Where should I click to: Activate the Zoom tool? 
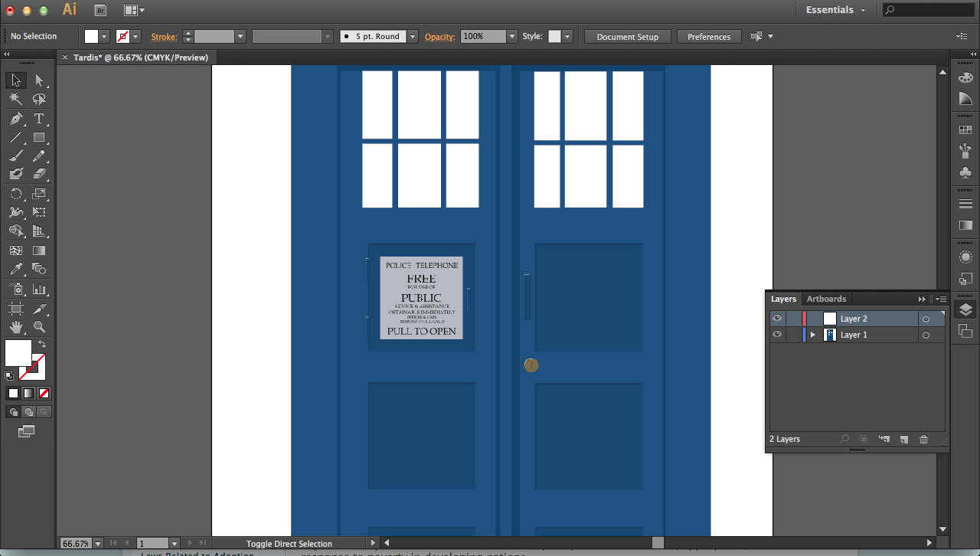[x=39, y=327]
